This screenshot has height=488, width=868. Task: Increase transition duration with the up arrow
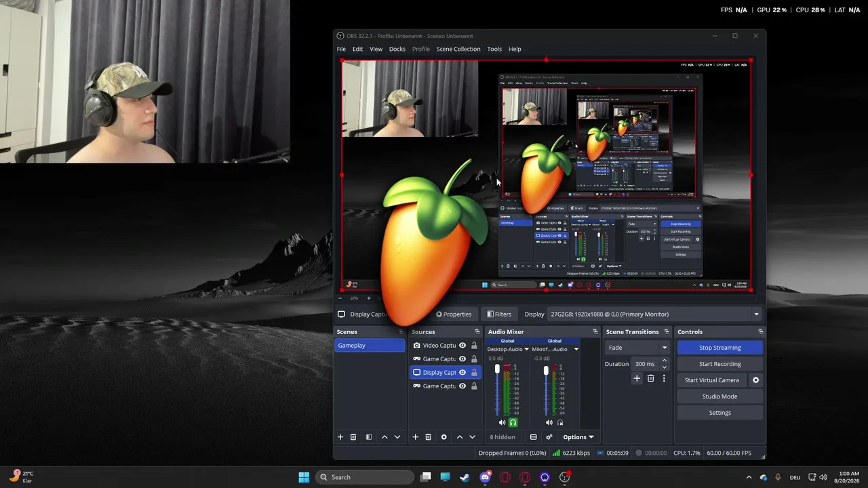pos(664,361)
